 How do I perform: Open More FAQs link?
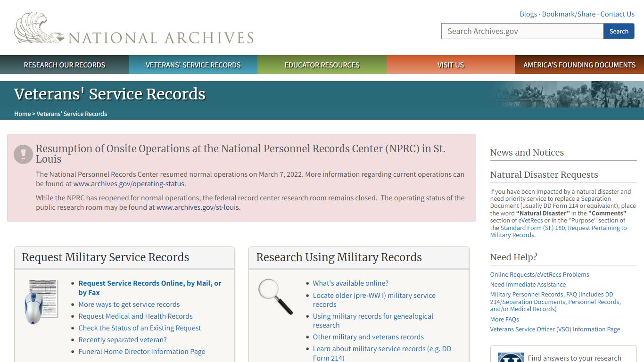point(504,319)
